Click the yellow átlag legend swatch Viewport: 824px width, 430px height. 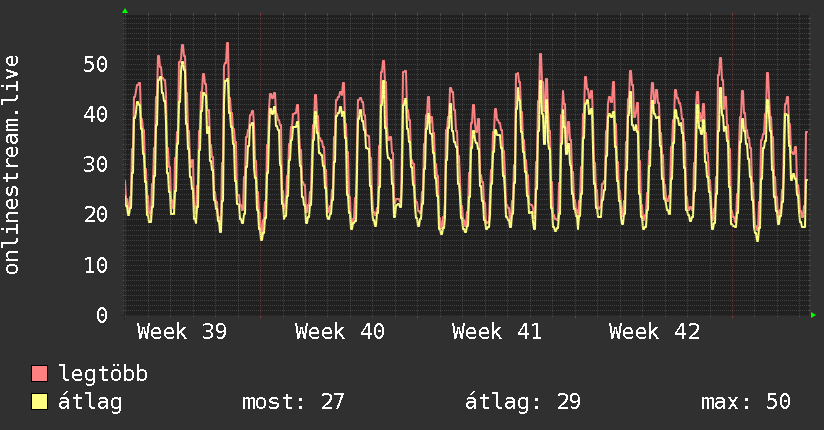(40, 402)
